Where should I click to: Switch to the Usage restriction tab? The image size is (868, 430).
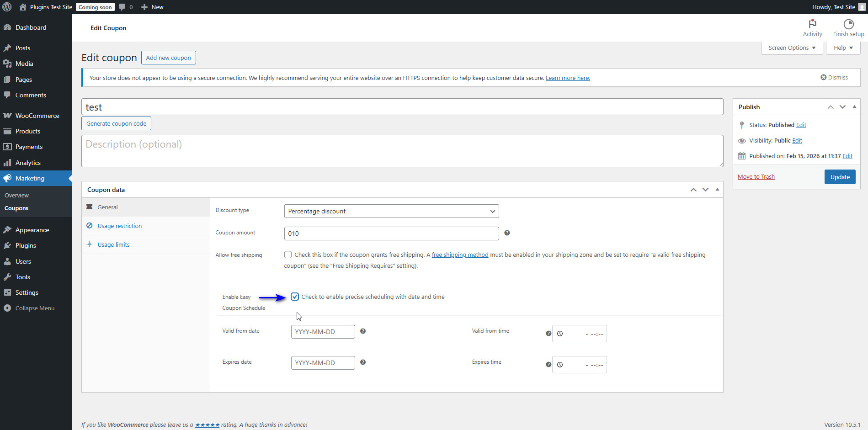(x=119, y=226)
